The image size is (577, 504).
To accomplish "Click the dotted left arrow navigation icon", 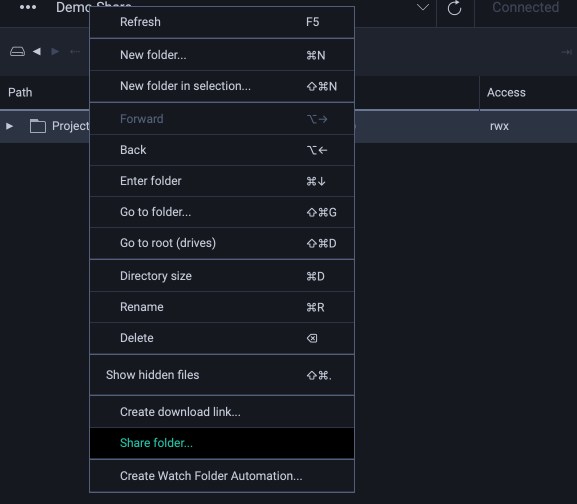I will [75, 52].
